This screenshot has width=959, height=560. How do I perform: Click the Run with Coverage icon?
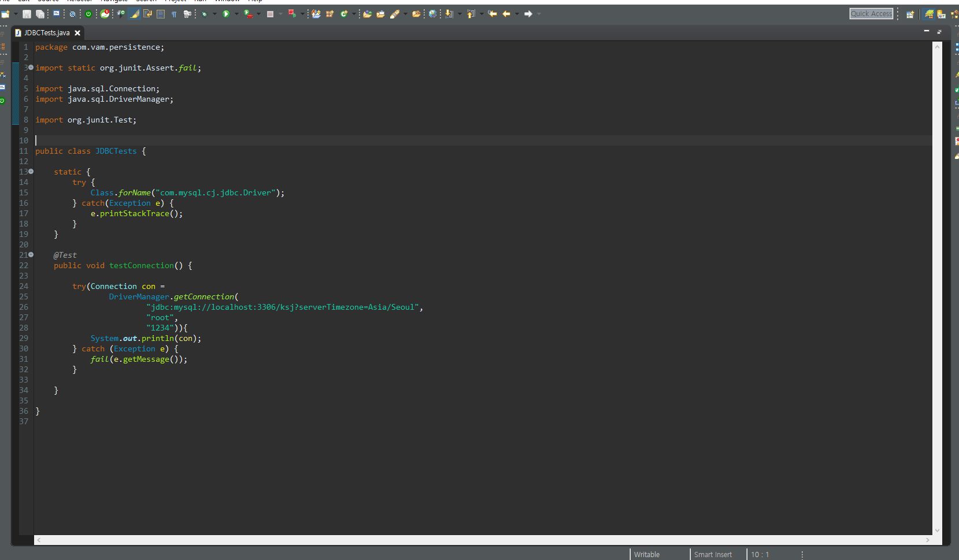coord(248,14)
